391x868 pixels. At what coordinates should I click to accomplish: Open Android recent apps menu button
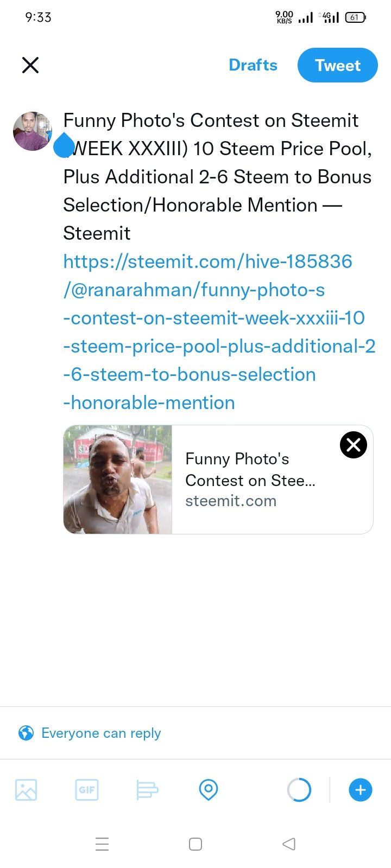pyautogui.click(x=102, y=844)
